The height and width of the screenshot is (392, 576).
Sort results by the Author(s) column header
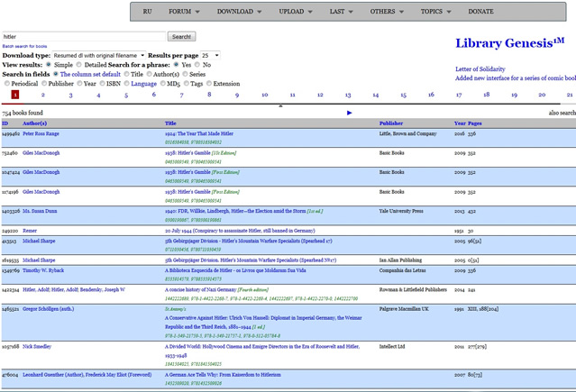[34, 123]
